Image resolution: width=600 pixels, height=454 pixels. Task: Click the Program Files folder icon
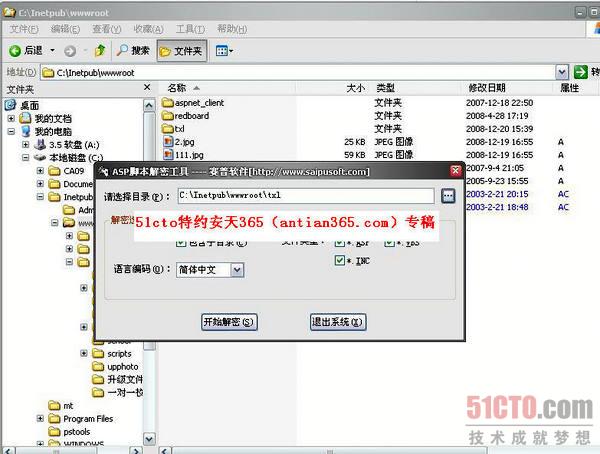click(54, 419)
